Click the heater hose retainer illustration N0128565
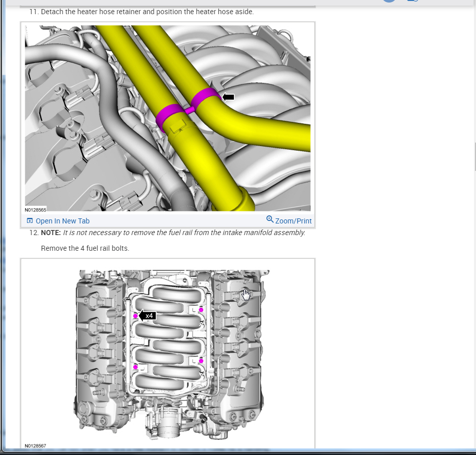476x455 pixels. click(168, 118)
